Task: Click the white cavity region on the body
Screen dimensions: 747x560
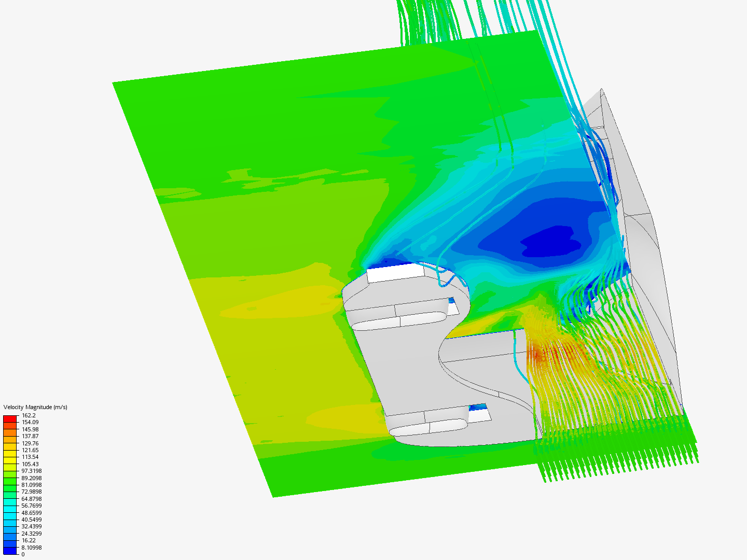Action: 393,272
